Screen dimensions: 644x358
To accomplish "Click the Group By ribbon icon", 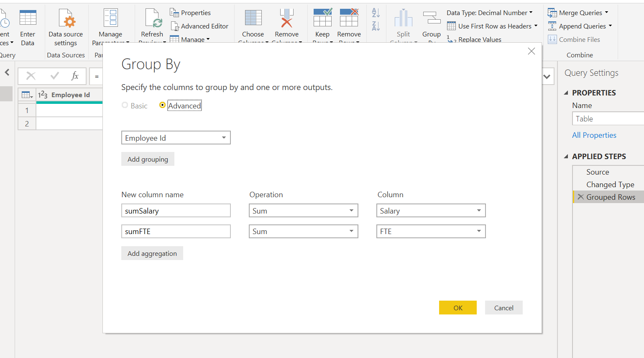I will [x=432, y=18].
